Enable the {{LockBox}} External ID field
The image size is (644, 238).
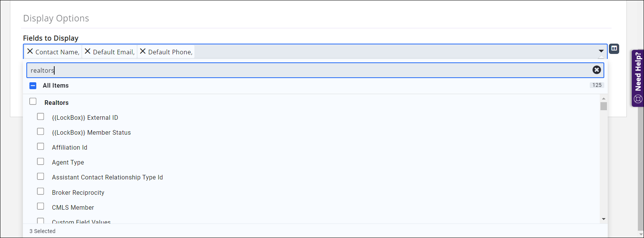40,116
